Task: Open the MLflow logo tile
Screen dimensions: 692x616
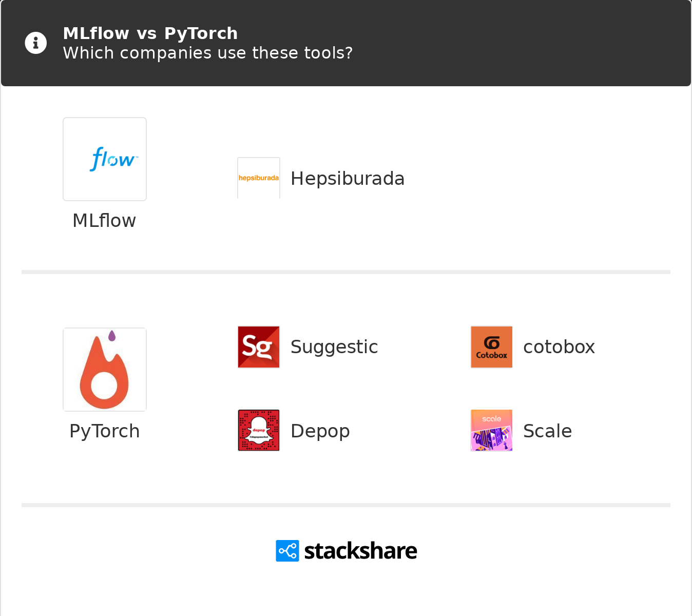Action: pos(105,159)
